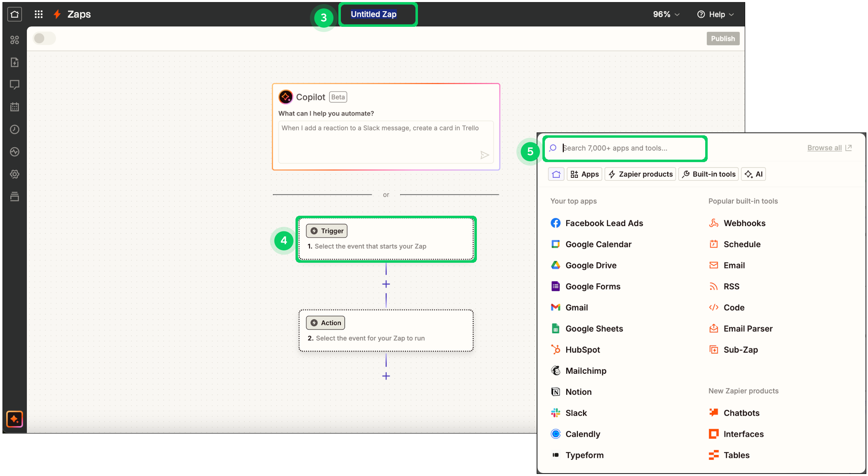Image resolution: width=868 pixels, height=476 pixels.
Task: Open the calendar icon in the sidebar
Action: pyautogui.click(x=15, y=107)
